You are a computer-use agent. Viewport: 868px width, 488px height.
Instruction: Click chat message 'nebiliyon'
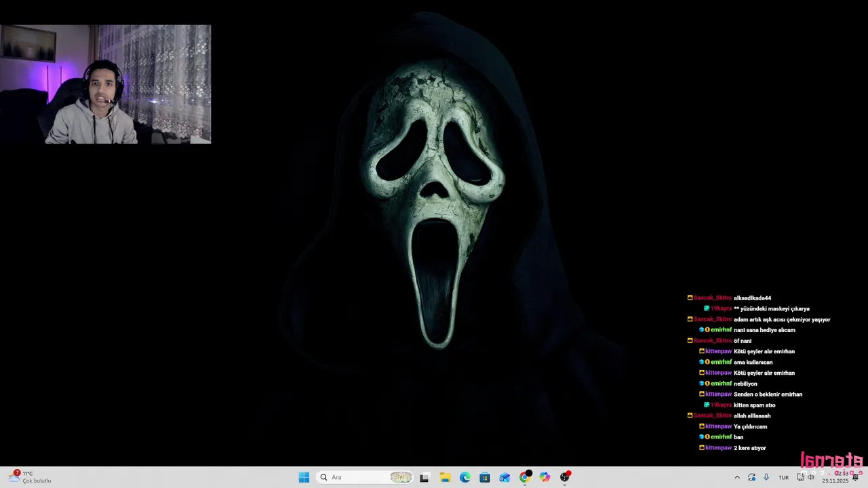[745, 384]
